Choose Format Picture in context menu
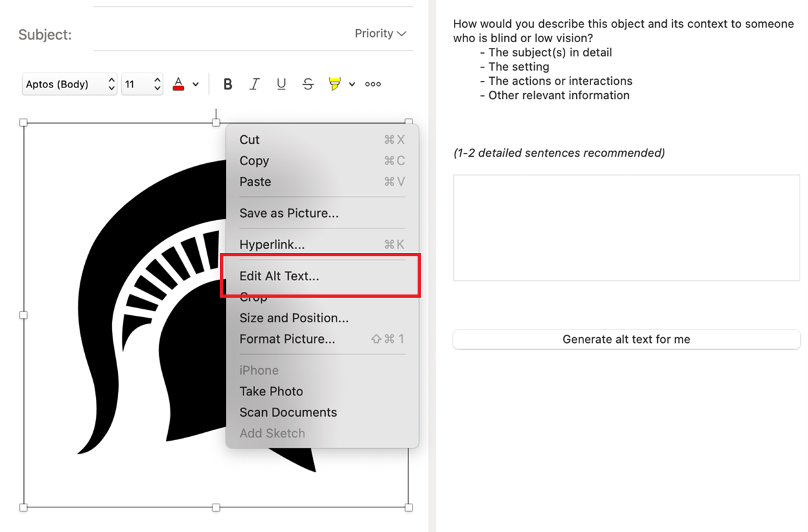This screenshot has height=532, width=808. coord(287,339)
